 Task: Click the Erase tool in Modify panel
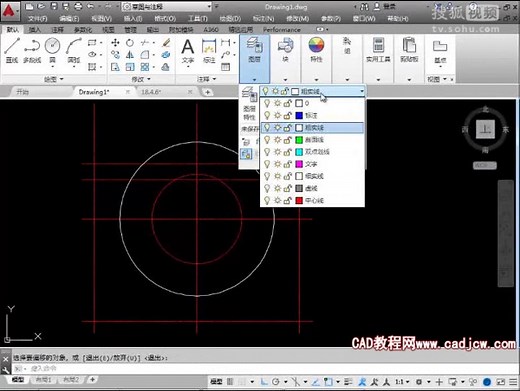point(166,43)
